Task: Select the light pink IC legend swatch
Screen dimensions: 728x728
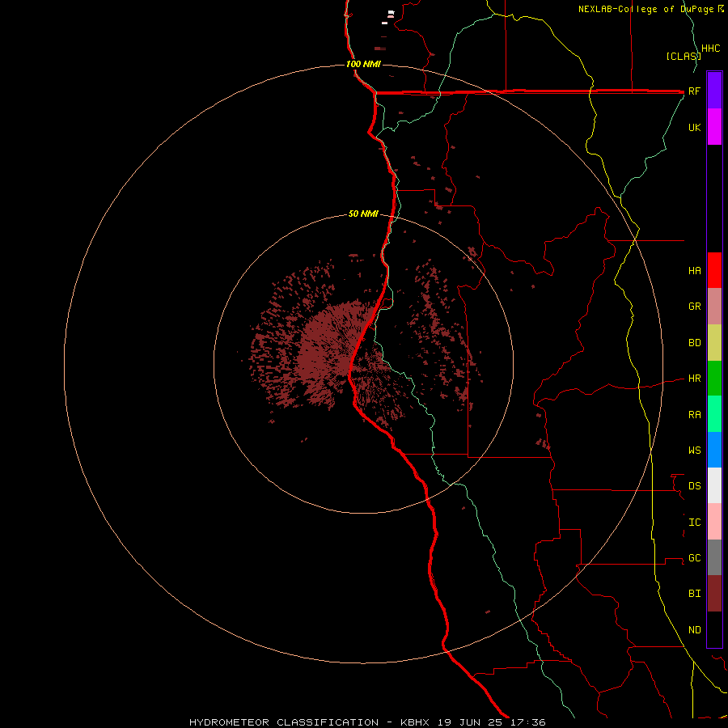Action: (714, 522)
